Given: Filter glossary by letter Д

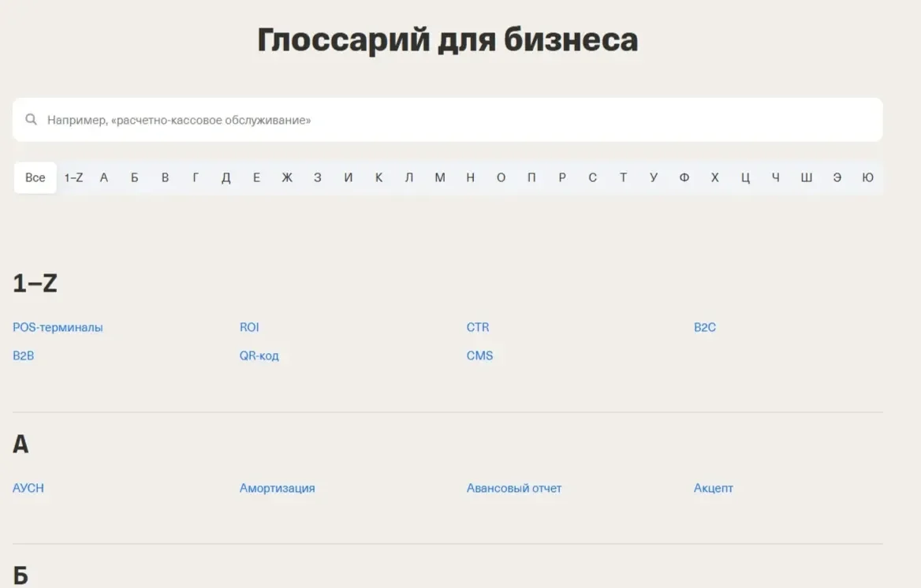Looking at the screenshot, I should pyautogui.click(x=226, y=177).
